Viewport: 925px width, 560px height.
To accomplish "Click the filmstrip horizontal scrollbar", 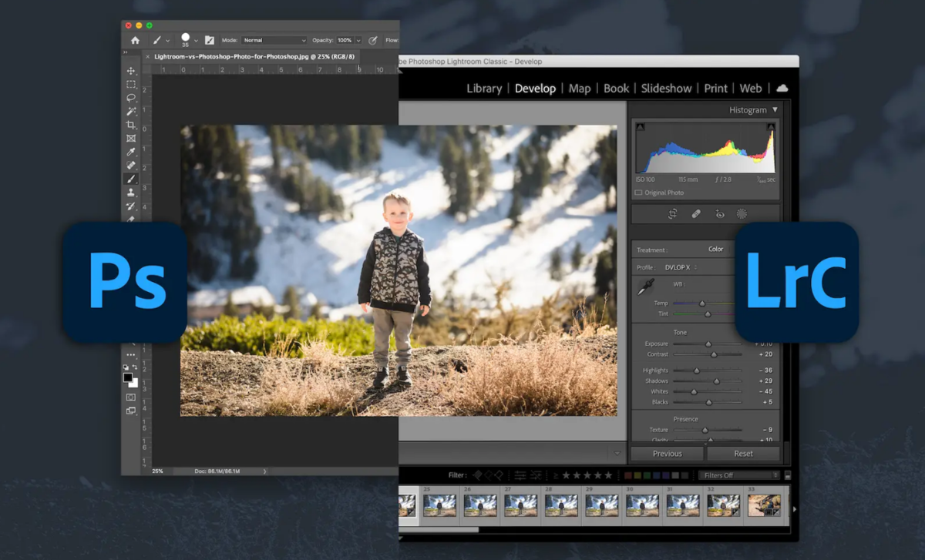I will pos(438,529).
